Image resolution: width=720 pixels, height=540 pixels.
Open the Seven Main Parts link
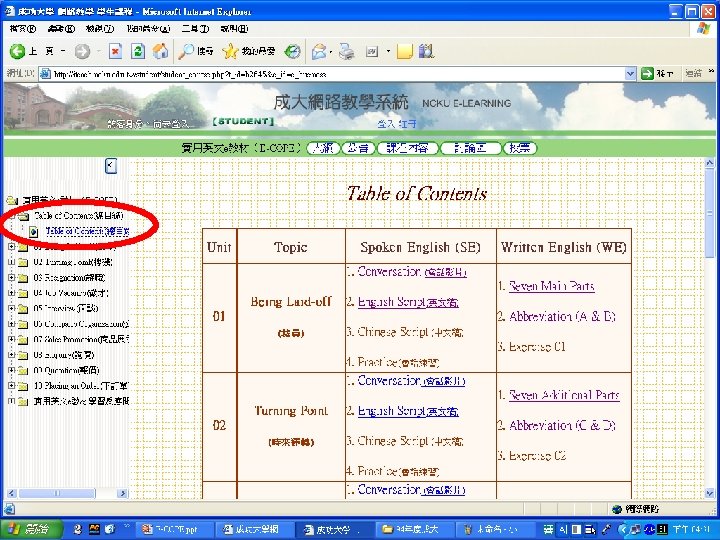(x=551, y=286)
